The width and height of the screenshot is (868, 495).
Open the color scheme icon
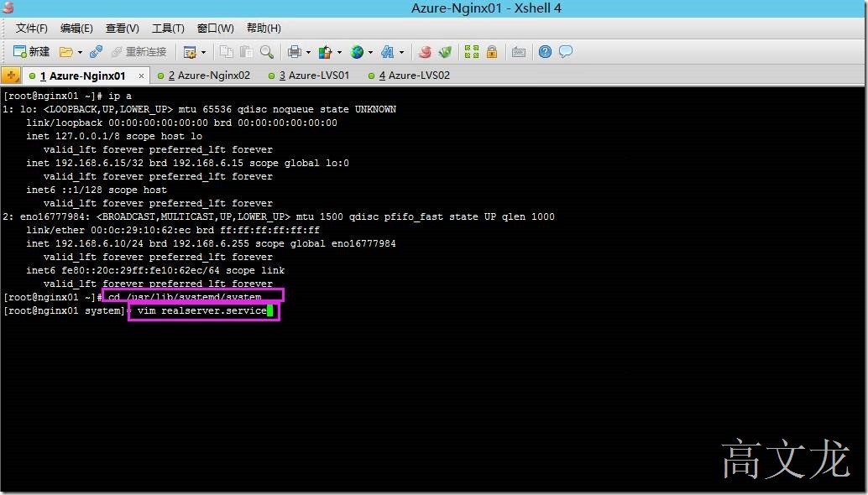(x=326, y=52)
